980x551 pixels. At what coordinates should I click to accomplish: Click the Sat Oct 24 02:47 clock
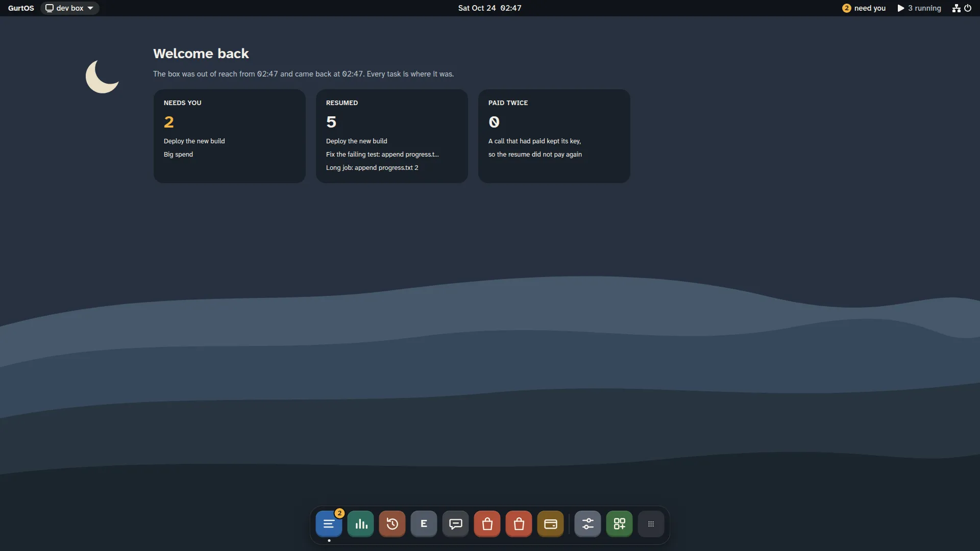coord(490,8)
